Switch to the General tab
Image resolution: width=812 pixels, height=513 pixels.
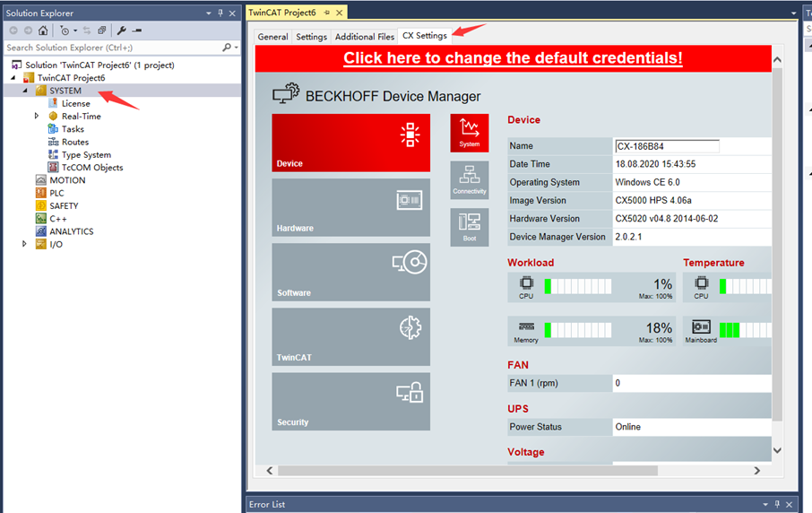(x=273, y=37)
